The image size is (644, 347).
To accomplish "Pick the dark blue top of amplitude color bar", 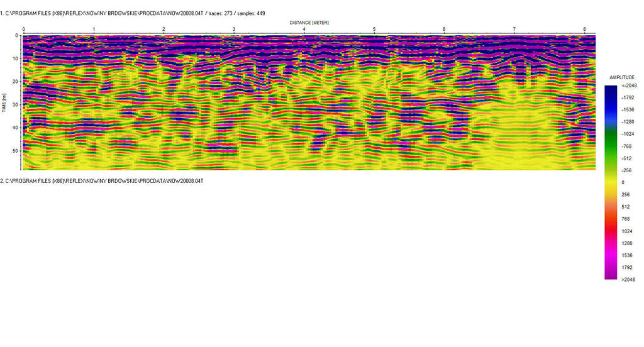I will coord(611,91).
